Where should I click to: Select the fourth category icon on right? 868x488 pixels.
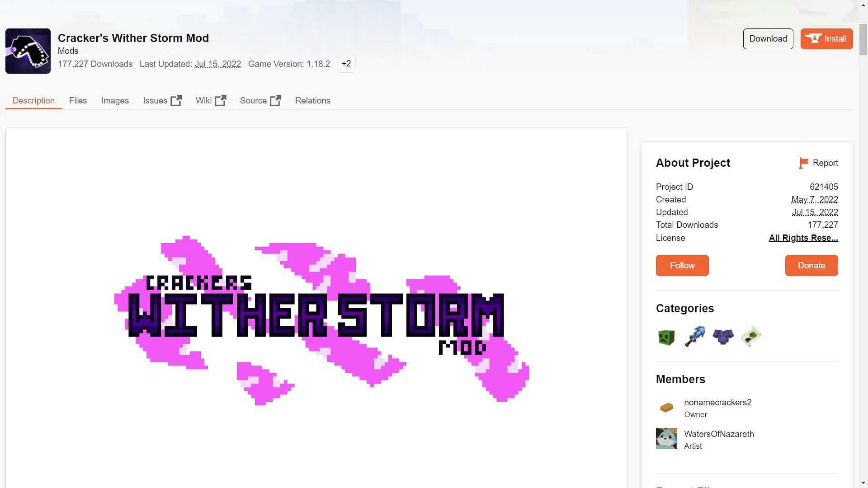750,336
